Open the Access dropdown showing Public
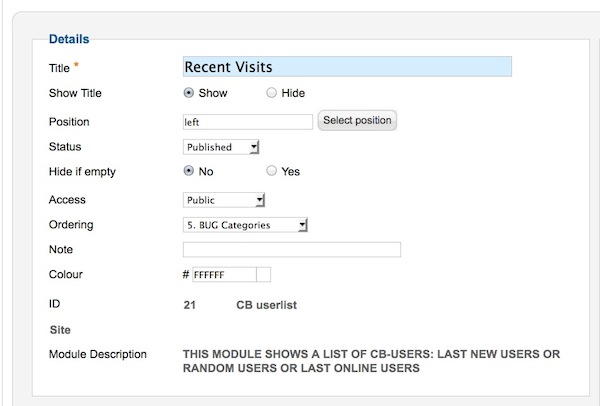Viewport: 600px width, 406px height. (224, 200)
